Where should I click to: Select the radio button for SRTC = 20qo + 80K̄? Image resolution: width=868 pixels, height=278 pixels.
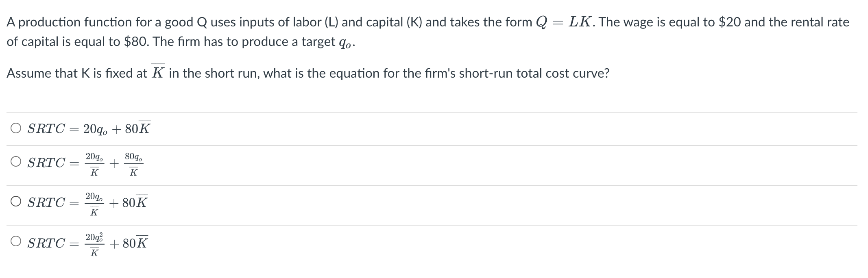[15, 128]
